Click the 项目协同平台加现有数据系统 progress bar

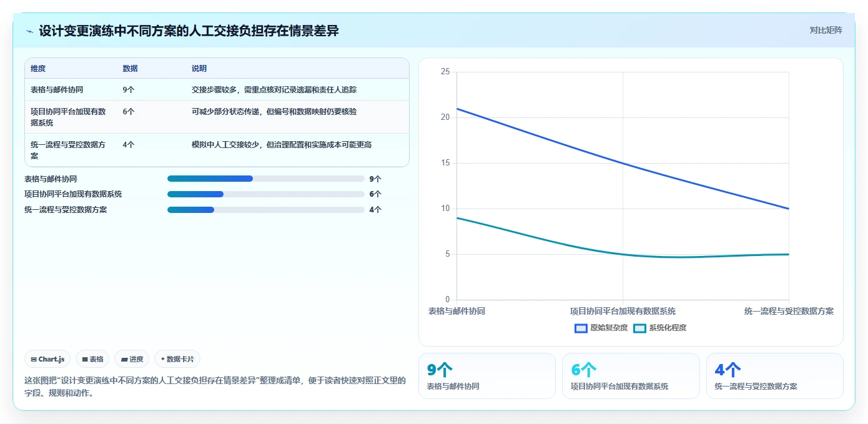[266, 194]
